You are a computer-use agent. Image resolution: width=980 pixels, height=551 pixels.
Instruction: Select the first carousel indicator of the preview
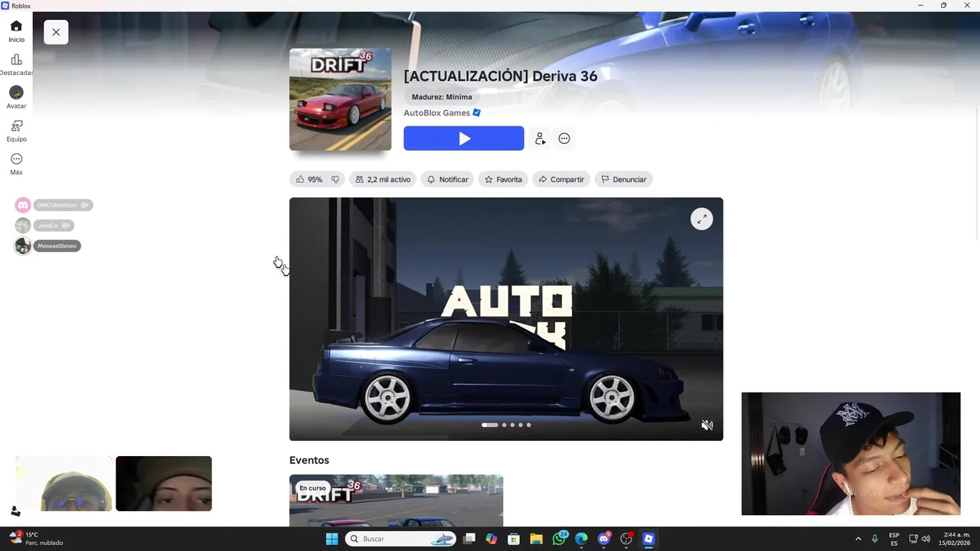point(490,425)
